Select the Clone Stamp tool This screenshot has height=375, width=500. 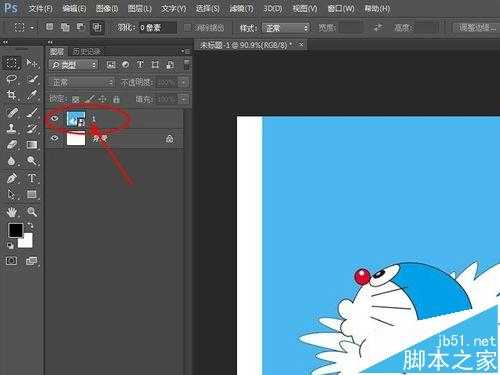(12, 128)
